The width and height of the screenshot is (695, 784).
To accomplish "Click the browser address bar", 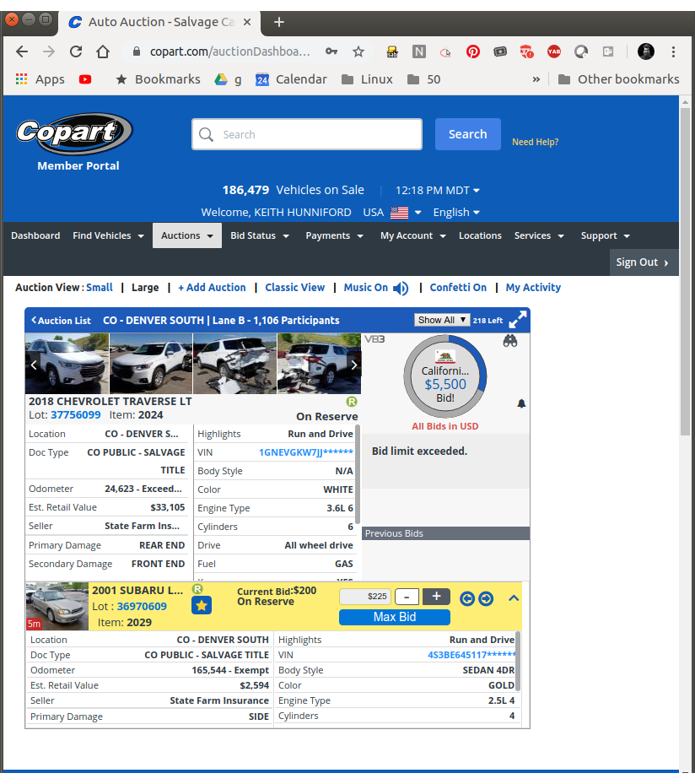I will pyautogui.click(x=229, y=51).
